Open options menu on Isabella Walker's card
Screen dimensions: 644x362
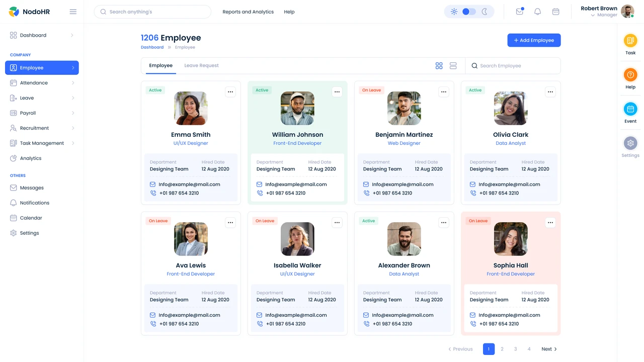[337, 222]
